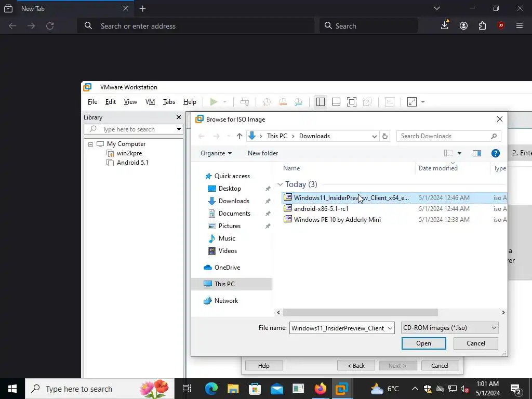This screenshot has height=399, width=532.
Task: Toggle the show library sidebar icon
Action: [320, 102]
